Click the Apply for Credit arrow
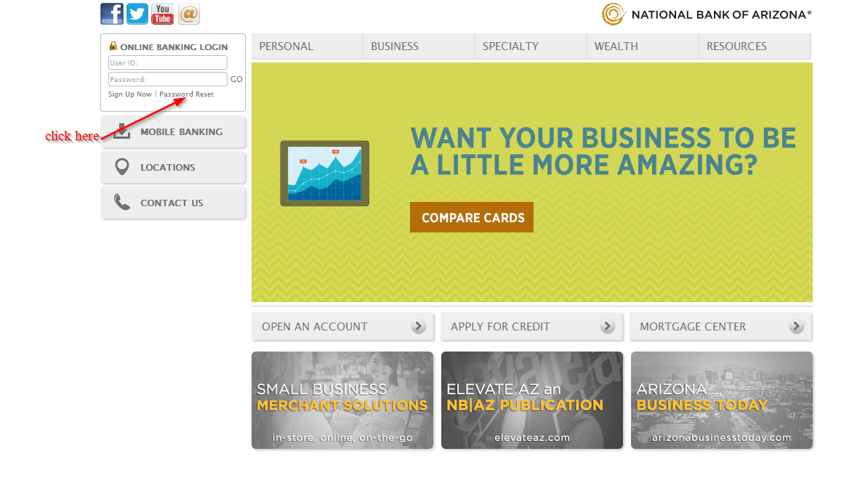Screen dimensions: 868x491 607,327
